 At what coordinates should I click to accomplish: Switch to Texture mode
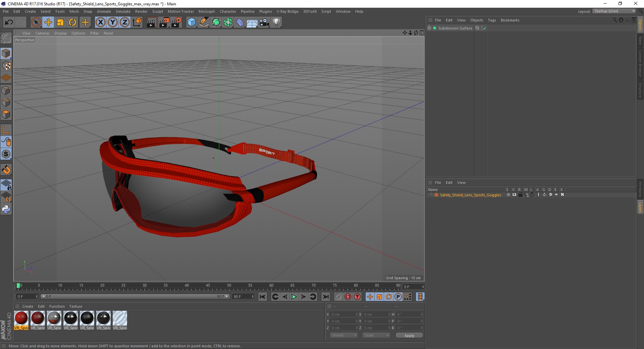click(6, 66)
